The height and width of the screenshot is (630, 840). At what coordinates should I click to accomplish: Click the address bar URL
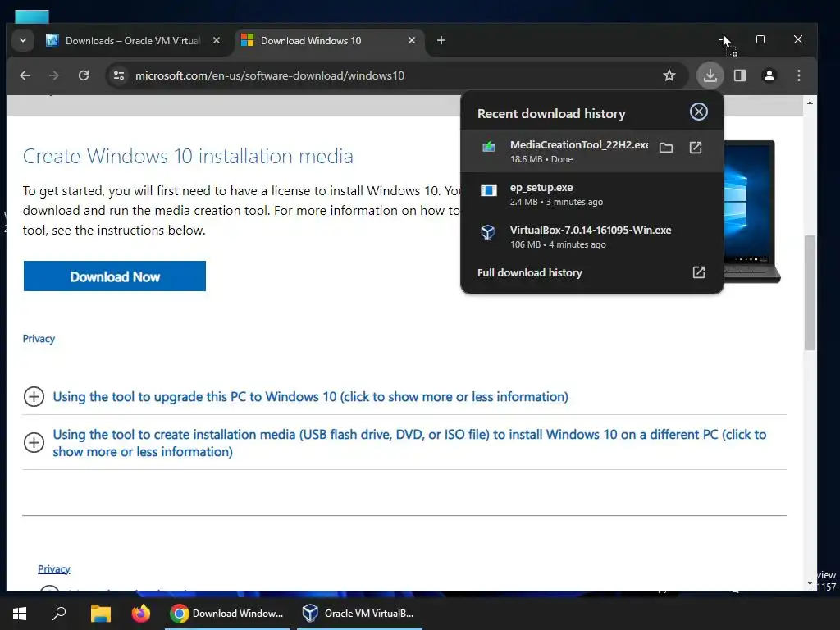[269, 75]
